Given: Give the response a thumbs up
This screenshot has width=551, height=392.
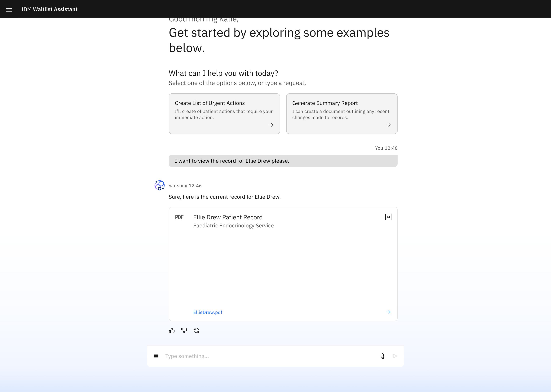Looking at the screenshot, I should tap(172, 330).
